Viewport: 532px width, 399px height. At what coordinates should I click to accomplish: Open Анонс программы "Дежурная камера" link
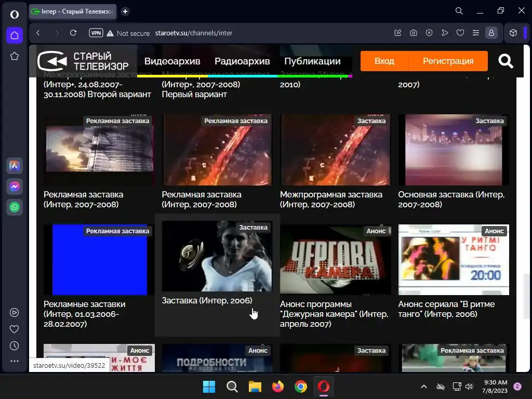(334, 314)
